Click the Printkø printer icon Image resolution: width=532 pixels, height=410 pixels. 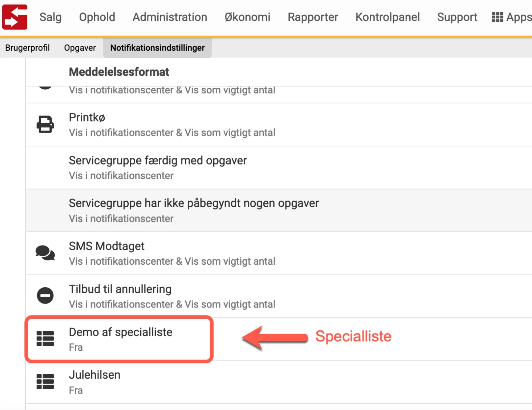click(x=45, y=124)
